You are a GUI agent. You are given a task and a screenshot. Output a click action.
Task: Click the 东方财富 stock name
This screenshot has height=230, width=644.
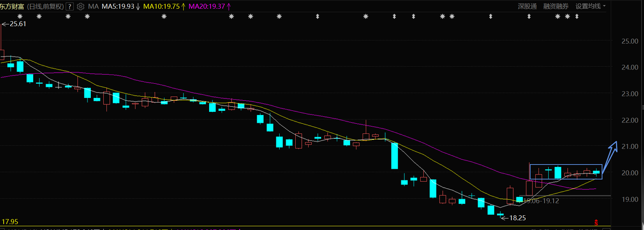coord(12,6)
